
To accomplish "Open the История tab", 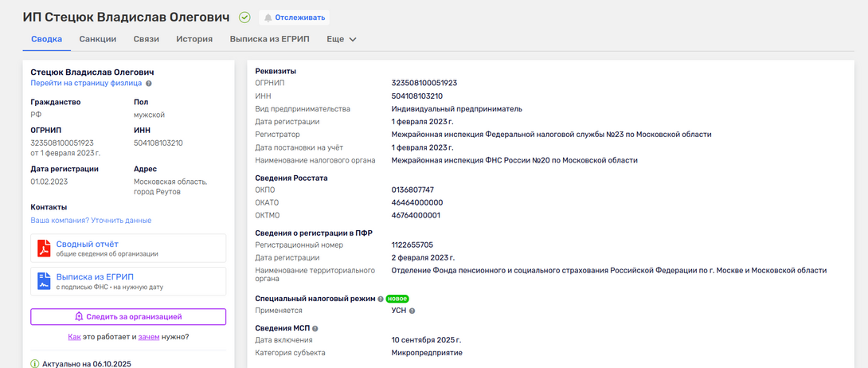I will point(194,39).
